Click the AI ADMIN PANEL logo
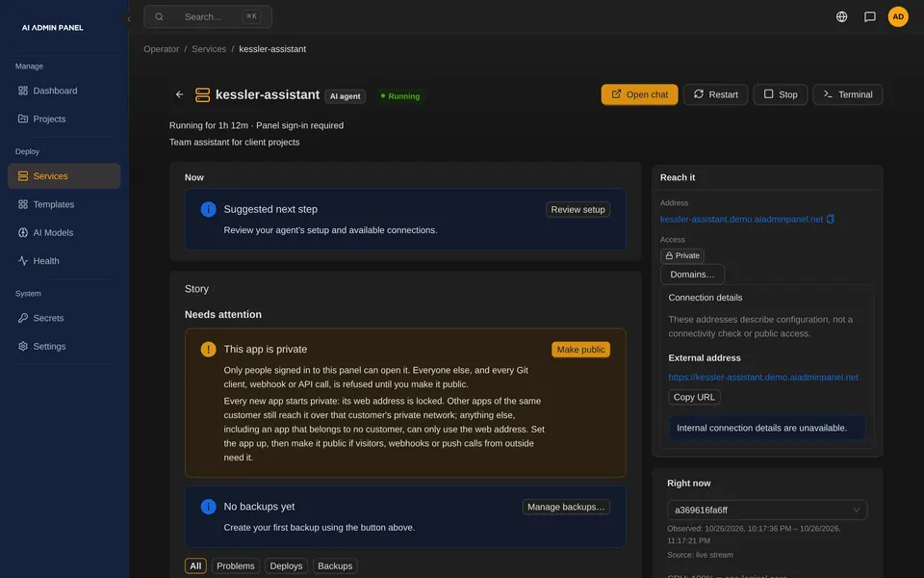 point(52,28)
